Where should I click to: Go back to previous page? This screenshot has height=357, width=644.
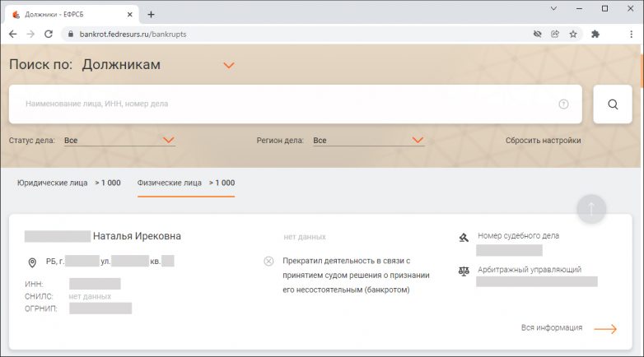12,34
